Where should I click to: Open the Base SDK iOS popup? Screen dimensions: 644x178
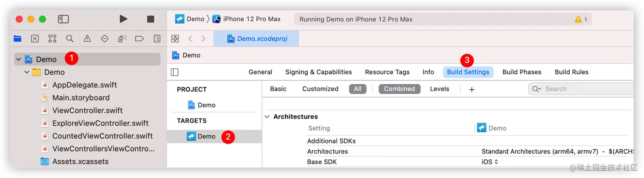[490, 162]
